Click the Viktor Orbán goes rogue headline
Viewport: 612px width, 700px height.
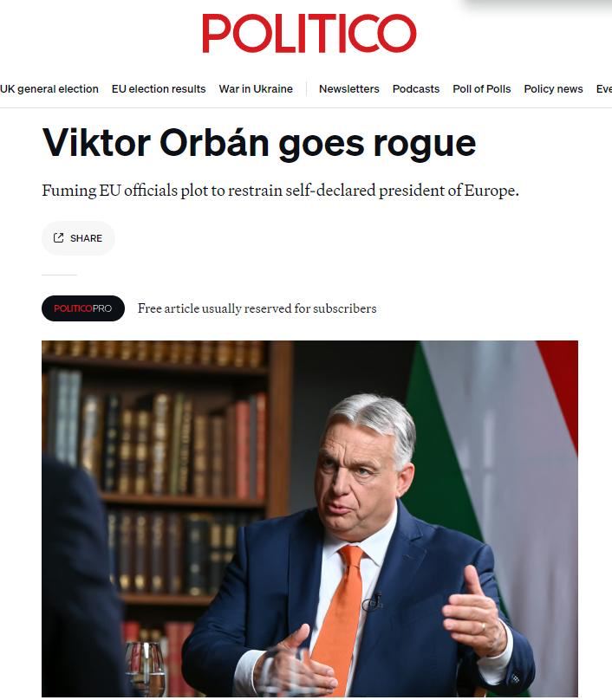(x=259, y=143)
